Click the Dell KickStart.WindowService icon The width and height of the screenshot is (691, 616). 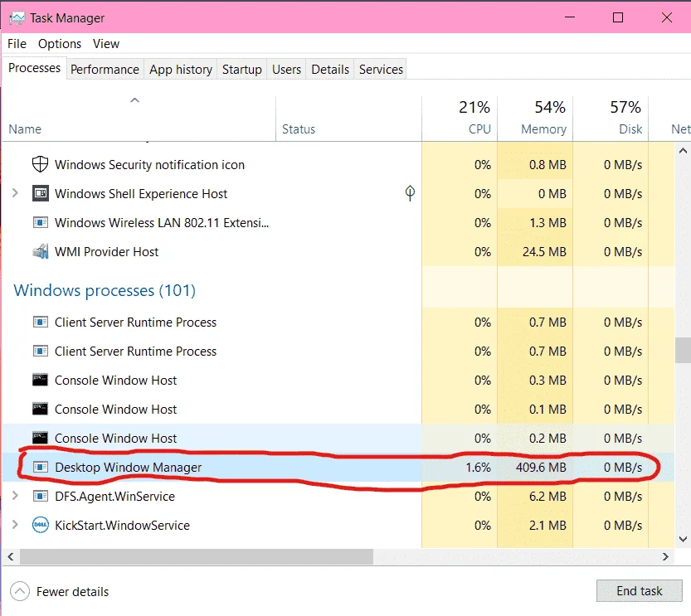[40, 525]
